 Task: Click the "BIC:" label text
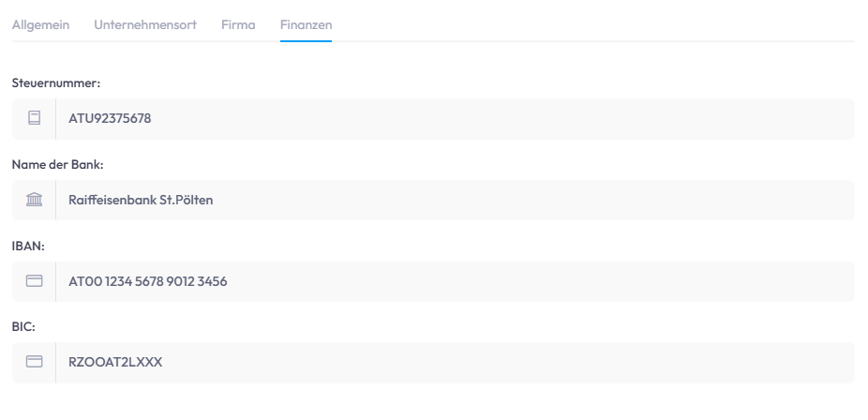(x=23, y=327)
